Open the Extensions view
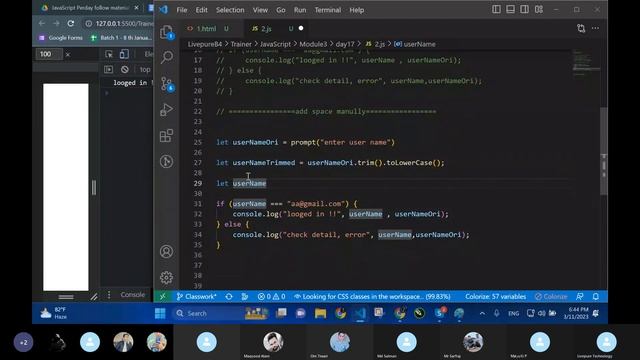 (x=166, y=136)
